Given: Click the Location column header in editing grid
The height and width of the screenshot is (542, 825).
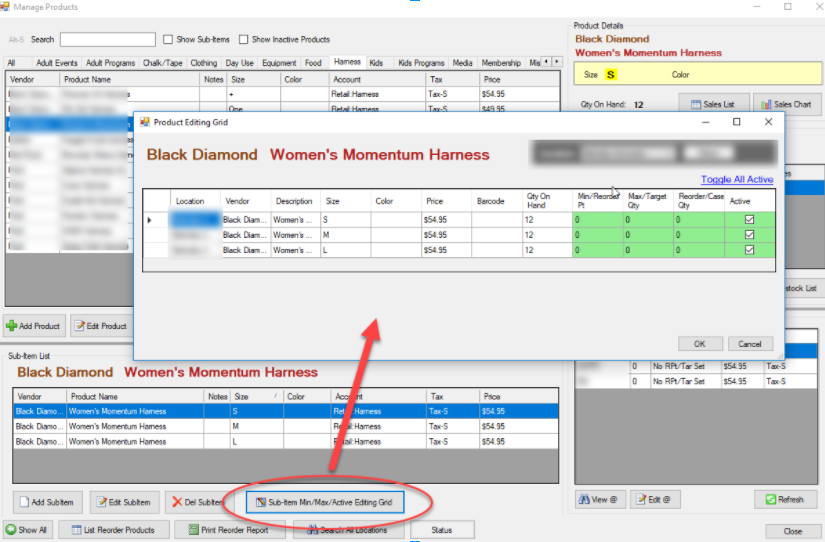Looking at the screenshot, I should (x=195, y=200).
